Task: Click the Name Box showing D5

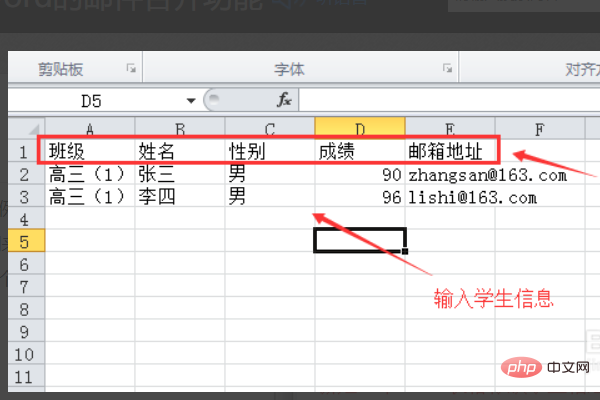Action: pyautogui.click(x=98, y=100)
